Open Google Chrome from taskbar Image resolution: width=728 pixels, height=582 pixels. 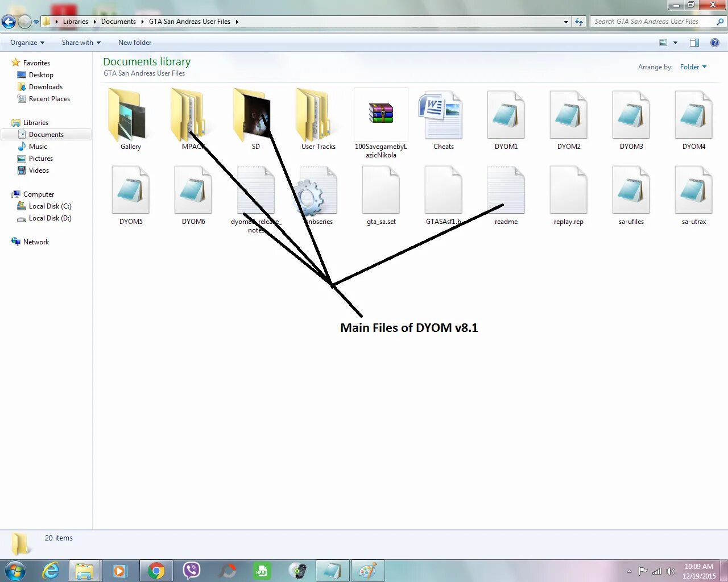point(156,570)
